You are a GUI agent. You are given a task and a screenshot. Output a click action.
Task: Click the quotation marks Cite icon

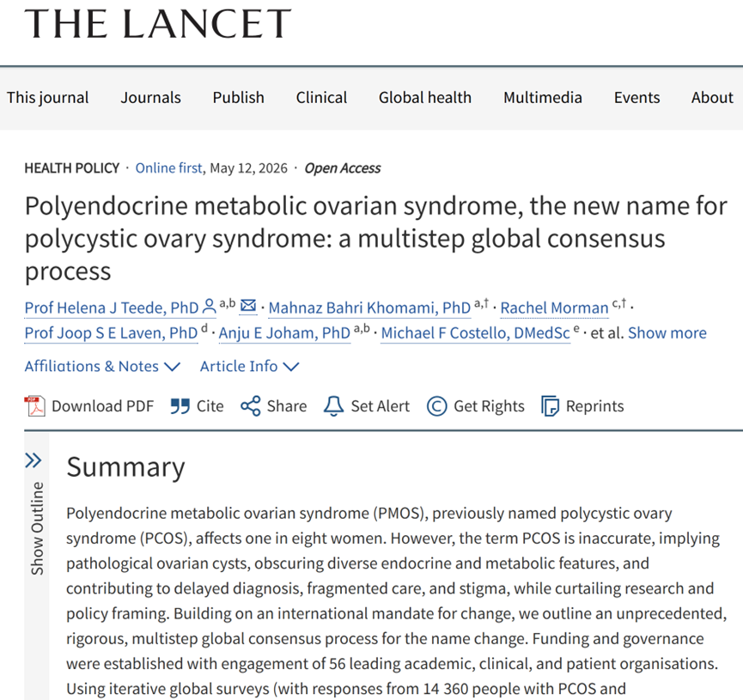point(180,406)
